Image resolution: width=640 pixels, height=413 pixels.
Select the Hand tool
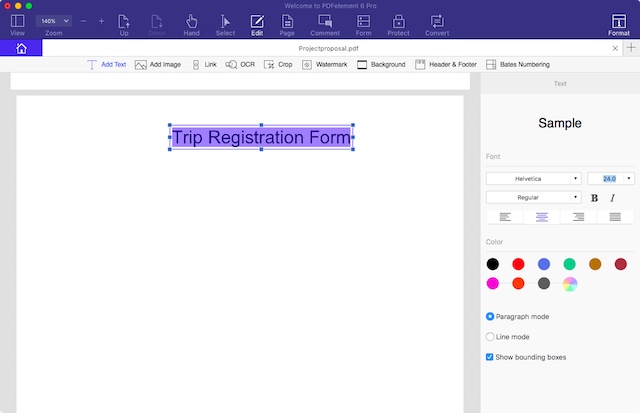point(191,25)
